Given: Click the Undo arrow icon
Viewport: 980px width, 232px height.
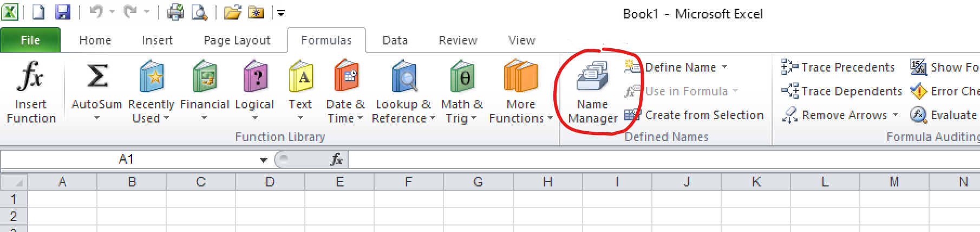Looking at the screenshot, I should (x=96, y=12).
